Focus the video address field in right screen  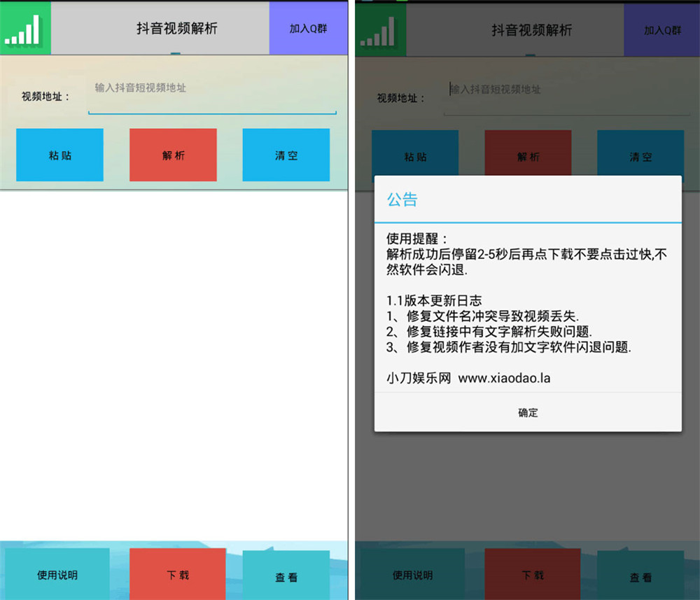[x=567, y=97]
